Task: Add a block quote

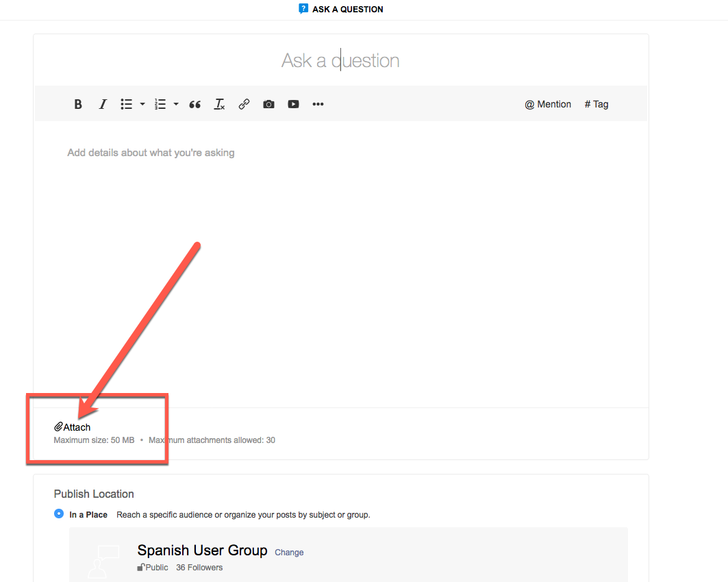Action: (x=195, y=105)
